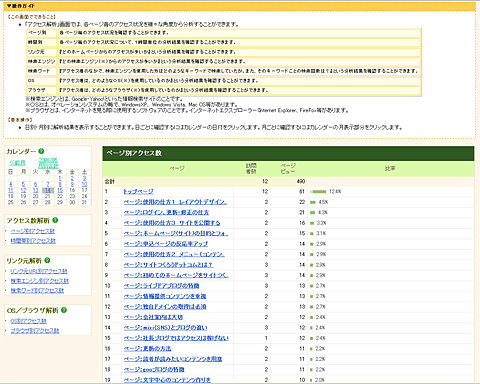Open row 16 link 更新の方法
The image size is (480, 384).
pyautogui.click(x=147, y=348)
